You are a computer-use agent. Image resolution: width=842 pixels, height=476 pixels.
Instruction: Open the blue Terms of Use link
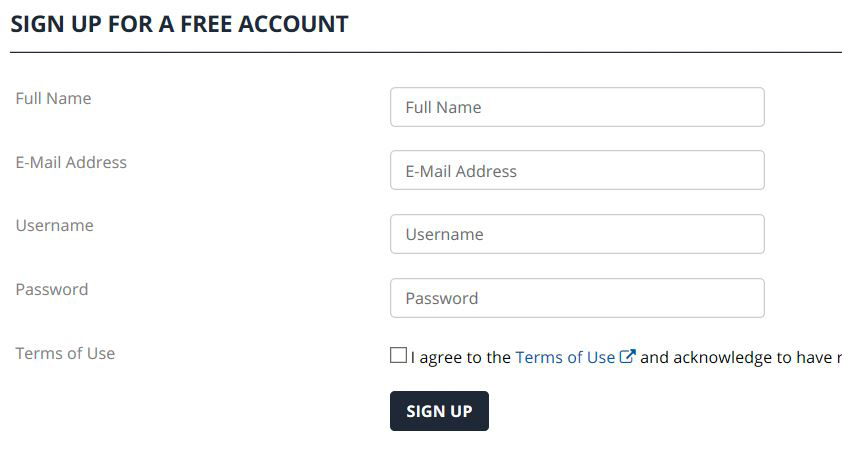565,357
